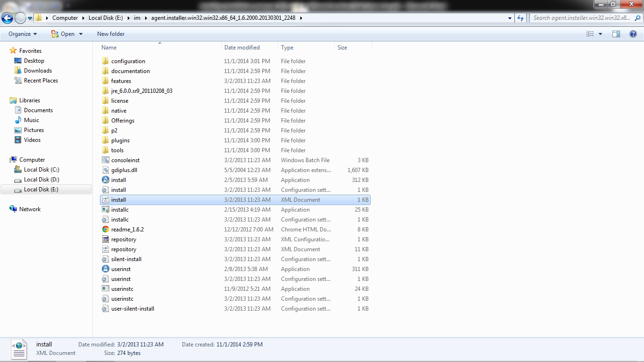Run the installc application
The width and height of the screenshot is (644, 362).
[119, 209]
